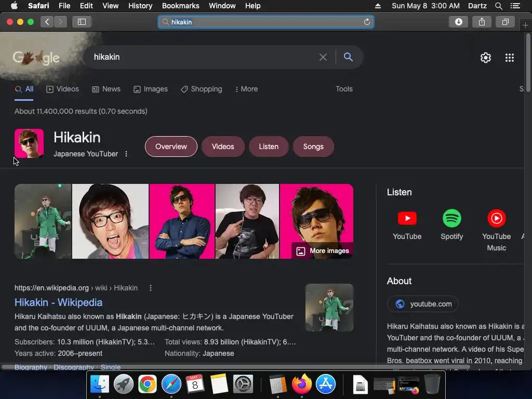This screenshot has width=532, height=399.
Task: Open Calendar from the dock
Action: tap(195, 384)
